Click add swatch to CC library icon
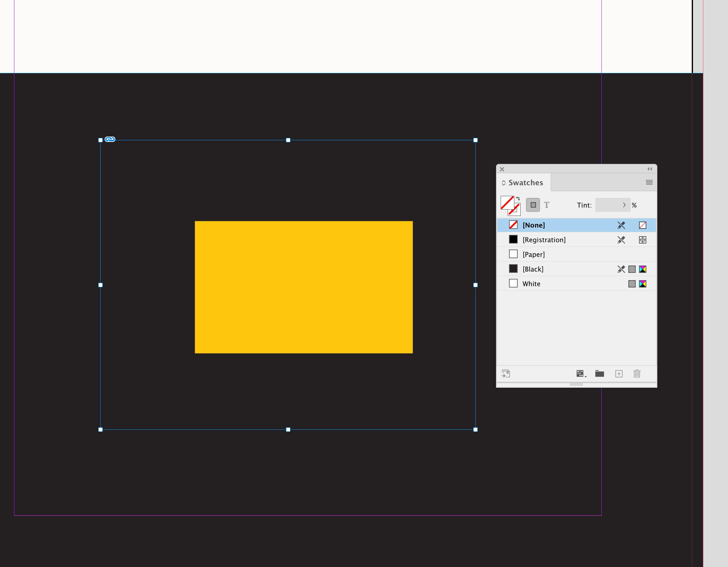The height and width of the screenshot is (567, 728). point(506,374)
